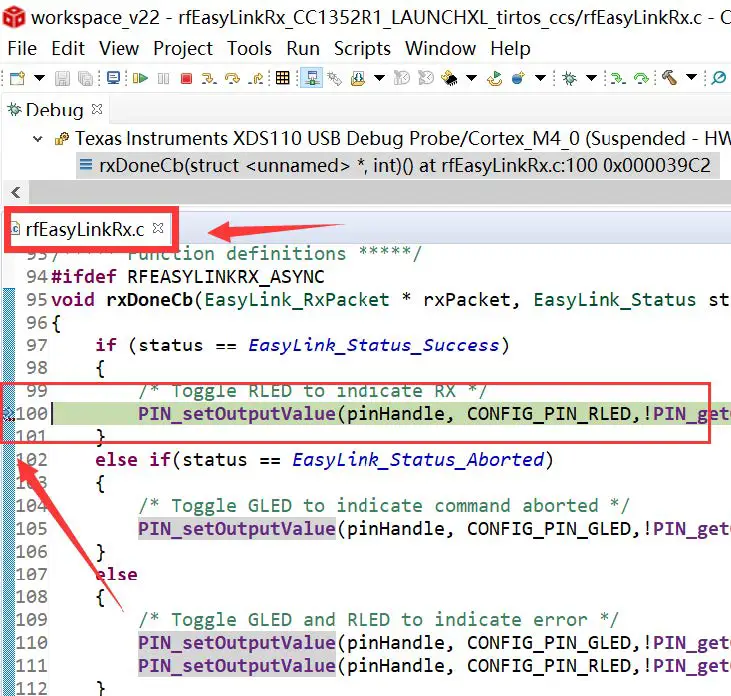Click the else keyword on line 107
Viewport: 731px width, 696px height.
[116, 574]
